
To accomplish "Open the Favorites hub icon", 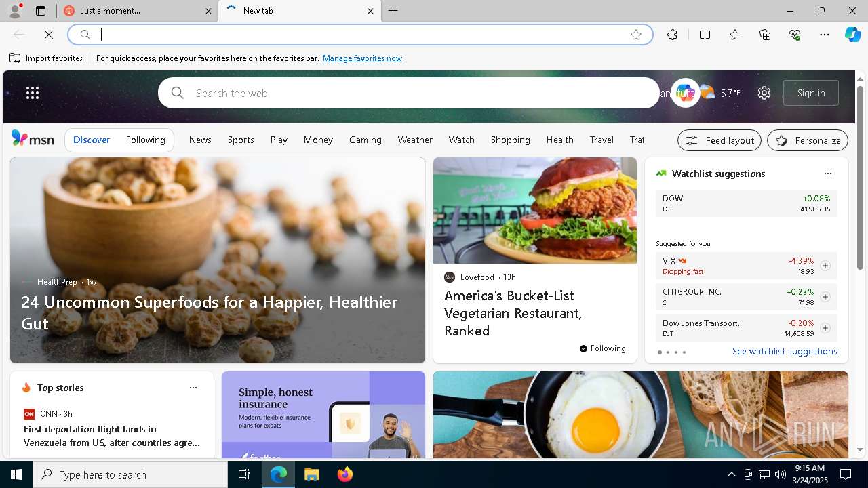I will coord(735,35).
